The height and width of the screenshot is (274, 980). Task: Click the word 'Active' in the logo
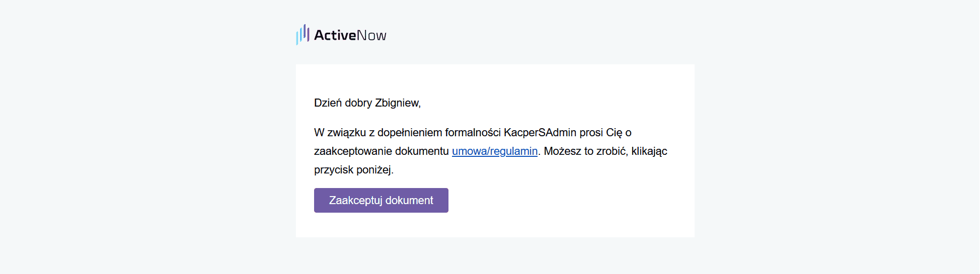pos(335,35)
